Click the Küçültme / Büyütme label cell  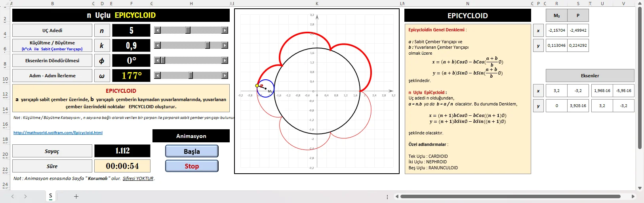[52, 46]
